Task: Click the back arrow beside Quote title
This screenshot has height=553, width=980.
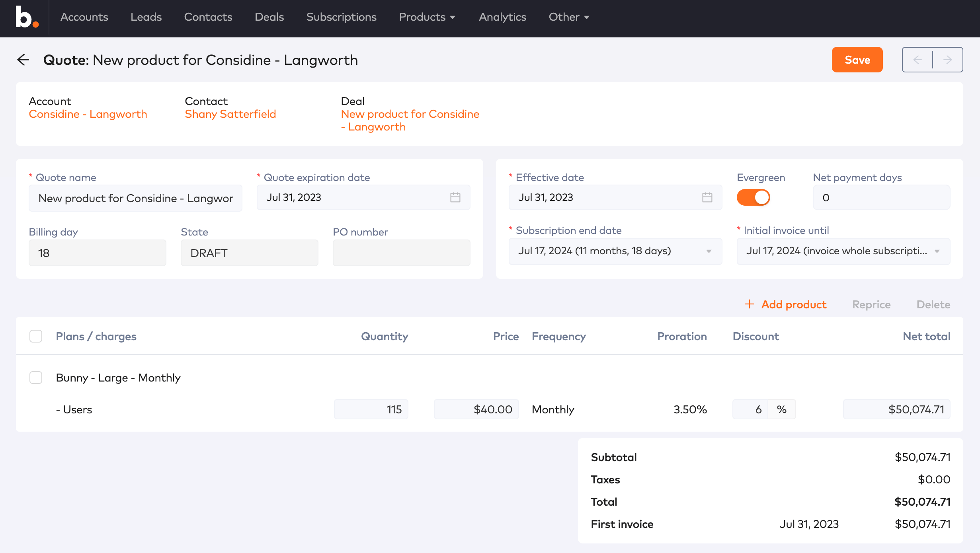Action: [x=23, y=60]
